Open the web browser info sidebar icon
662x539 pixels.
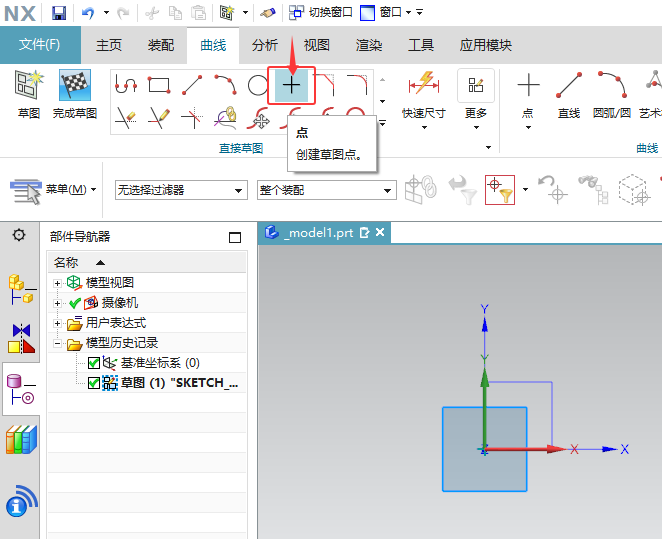click(x=22, y=501)
